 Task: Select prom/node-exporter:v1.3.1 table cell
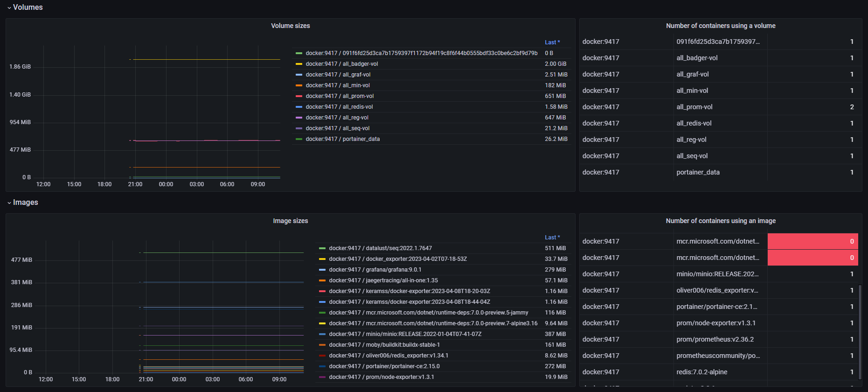pos(720,323)
